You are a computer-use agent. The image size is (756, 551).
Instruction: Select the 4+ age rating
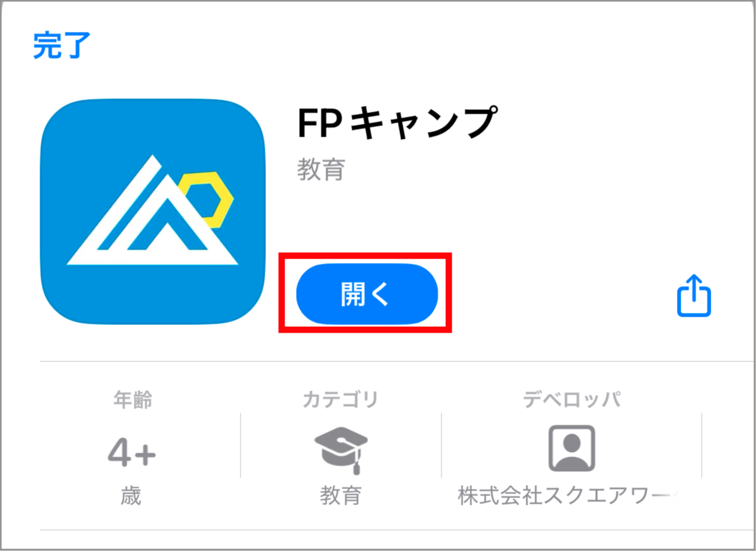[x=131, y=453]
